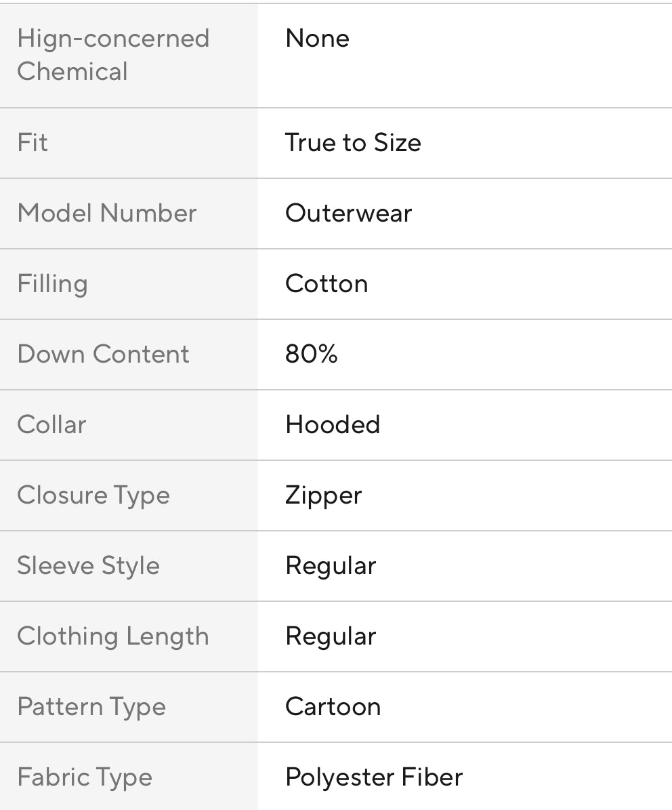This screenshot has width=672, height=810.
Task: Select the 'Cartoon' pattern value
Action: (x=333, y=707)
